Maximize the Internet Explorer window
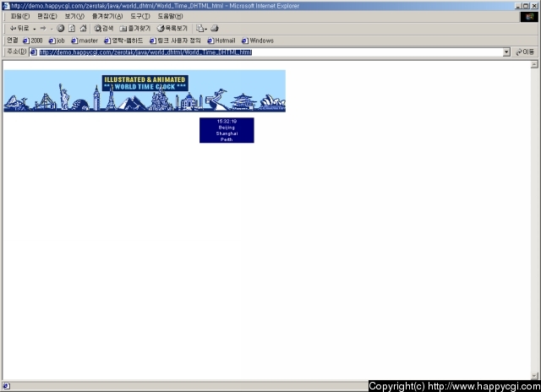 tap(526, 6)
